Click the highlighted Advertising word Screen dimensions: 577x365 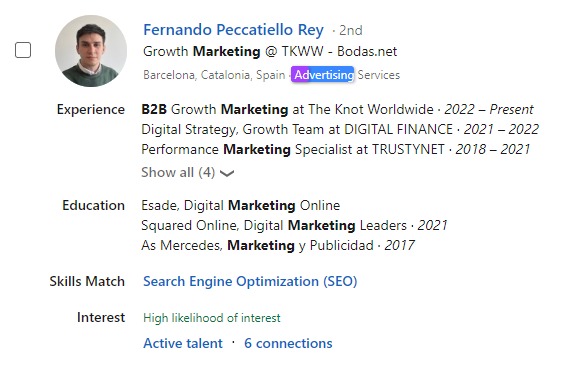[323, 75]
